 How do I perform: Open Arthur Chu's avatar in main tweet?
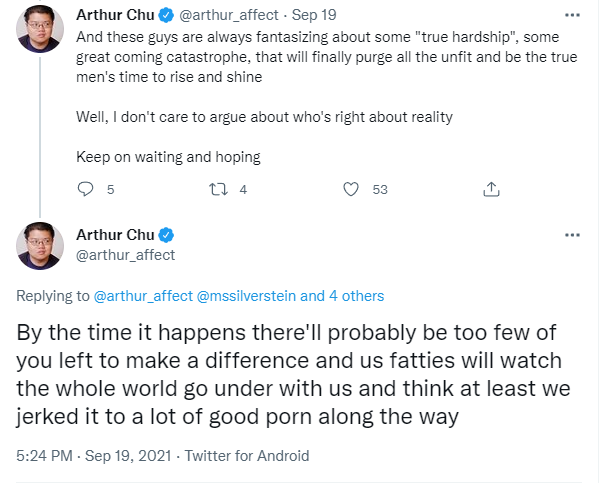40,246
